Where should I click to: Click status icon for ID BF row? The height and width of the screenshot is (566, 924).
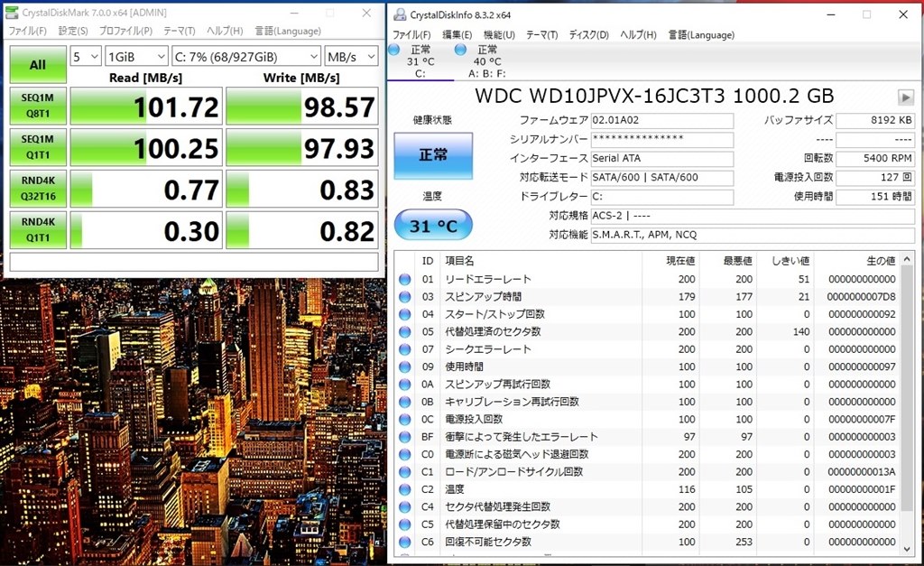click(405, 437)
